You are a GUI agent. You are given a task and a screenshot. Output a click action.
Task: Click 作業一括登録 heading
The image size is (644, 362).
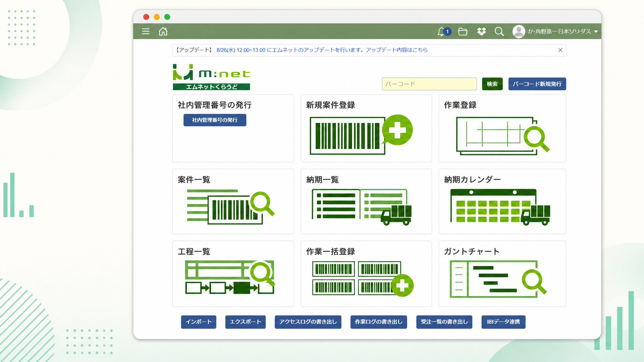(x=330, y=252)
